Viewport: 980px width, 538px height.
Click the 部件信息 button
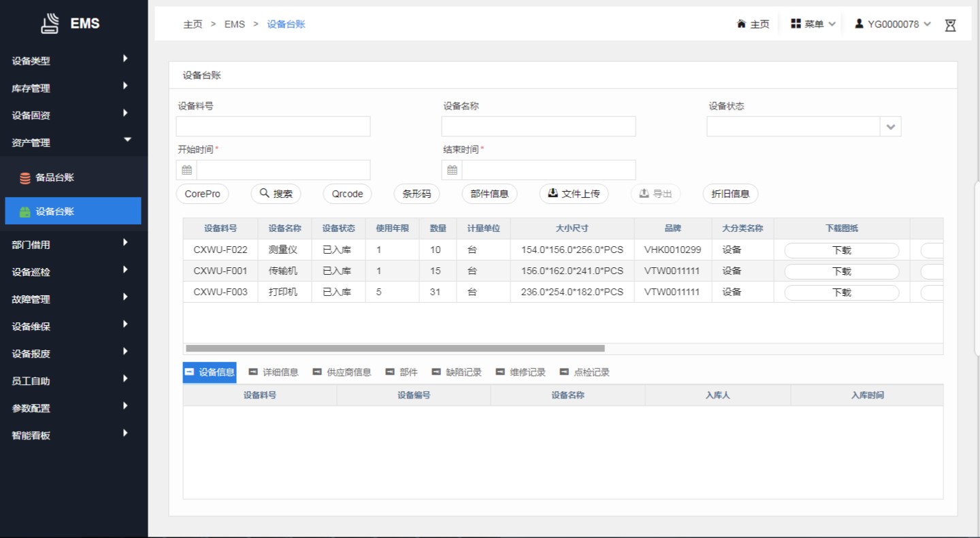[490, 194]
